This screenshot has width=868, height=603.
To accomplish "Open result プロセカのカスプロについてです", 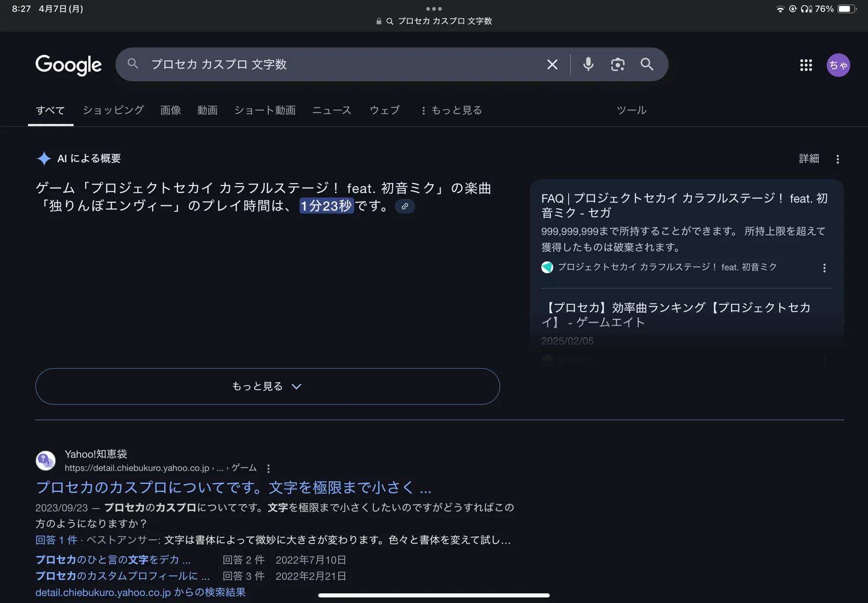I will [234, 487].
